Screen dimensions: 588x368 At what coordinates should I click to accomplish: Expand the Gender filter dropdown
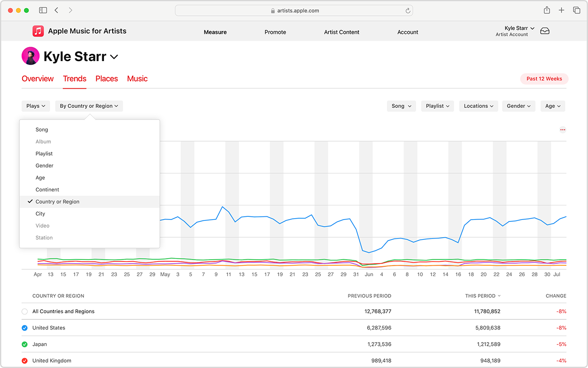tap(518, 106)
